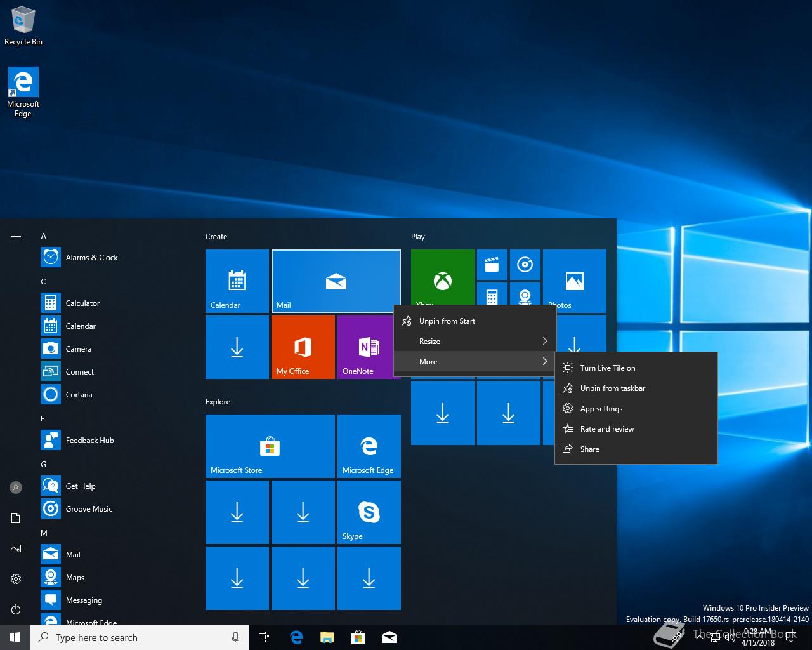Choose Rate and review
This screenshot has width=812, height=650.
[636, 429]
